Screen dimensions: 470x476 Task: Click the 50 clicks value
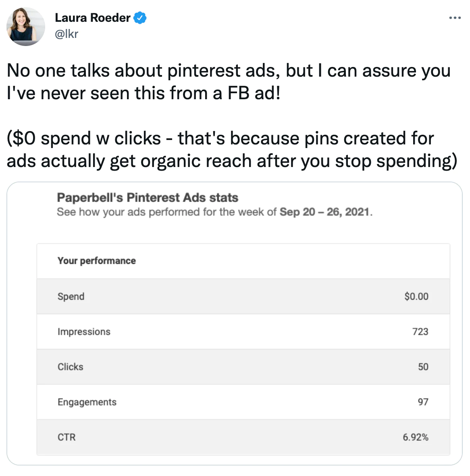pyautogui.click(x=423, y=367)
